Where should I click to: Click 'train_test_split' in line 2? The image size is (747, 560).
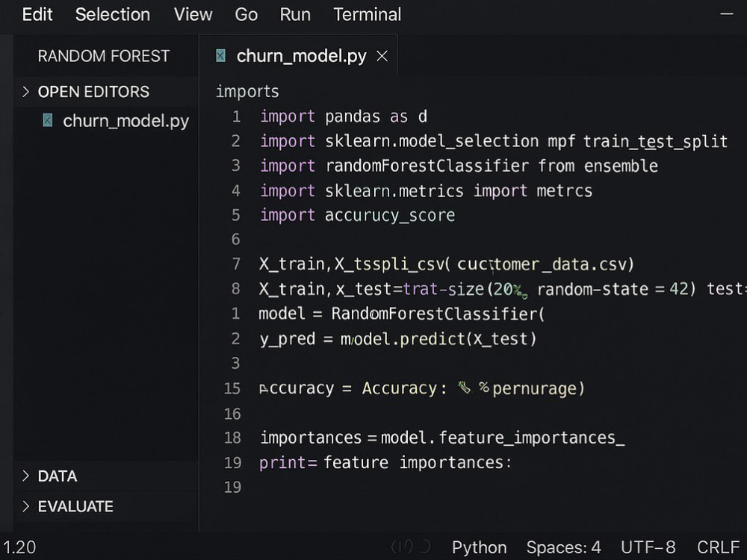(x=655, y=141)
